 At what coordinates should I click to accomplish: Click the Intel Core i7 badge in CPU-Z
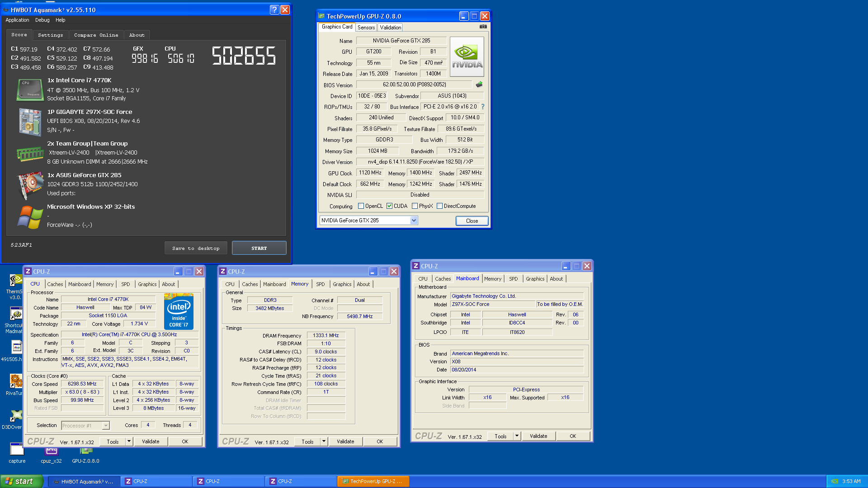[x=179, y=311]
